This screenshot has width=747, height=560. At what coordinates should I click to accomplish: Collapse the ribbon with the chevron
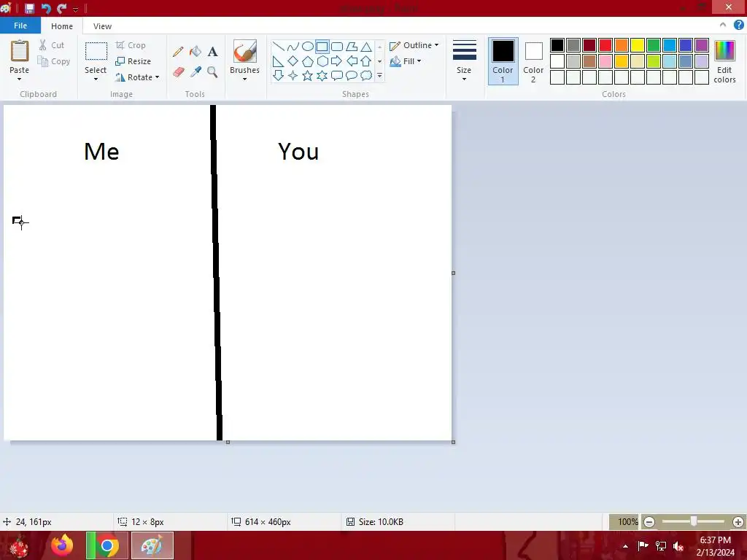[x=723, y=26]
